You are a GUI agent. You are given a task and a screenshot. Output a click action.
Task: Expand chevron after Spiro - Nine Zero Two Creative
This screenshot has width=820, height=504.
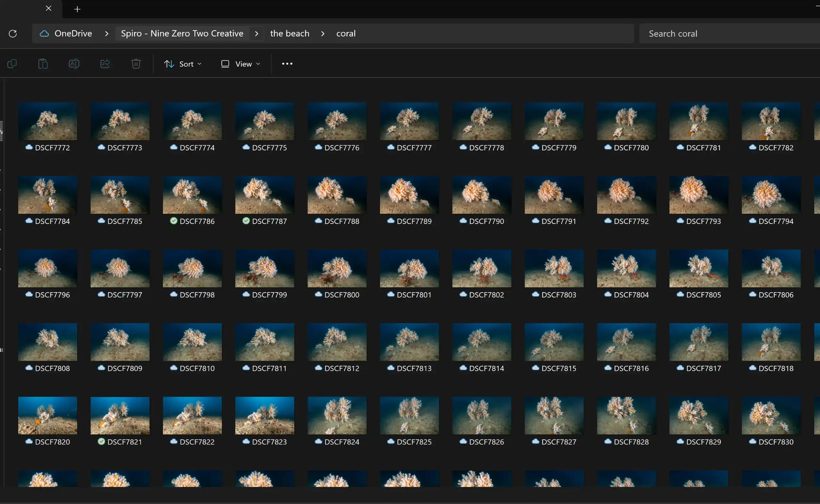257,34
